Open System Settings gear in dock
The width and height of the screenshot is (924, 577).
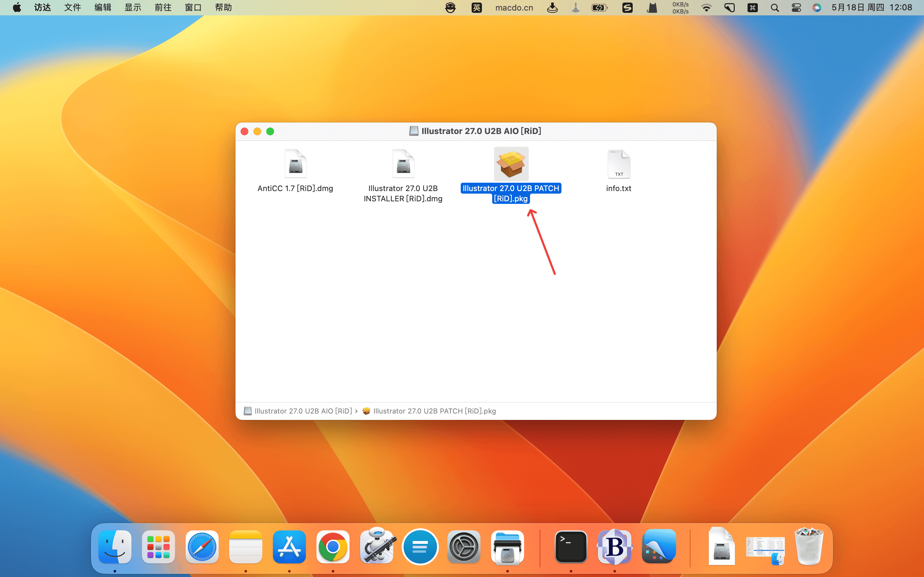(x=464, y=547)
